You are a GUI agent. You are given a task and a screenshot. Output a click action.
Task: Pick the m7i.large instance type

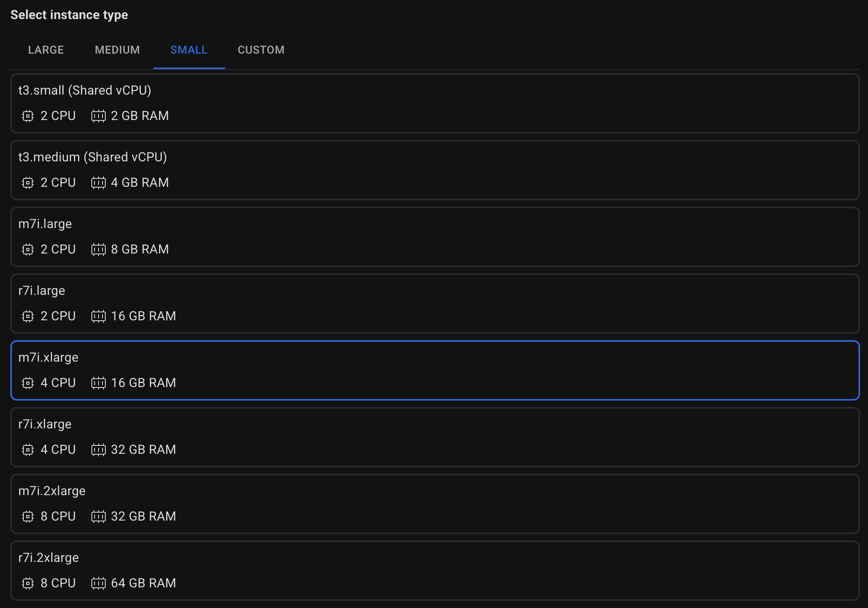click(x=435, y=237)
